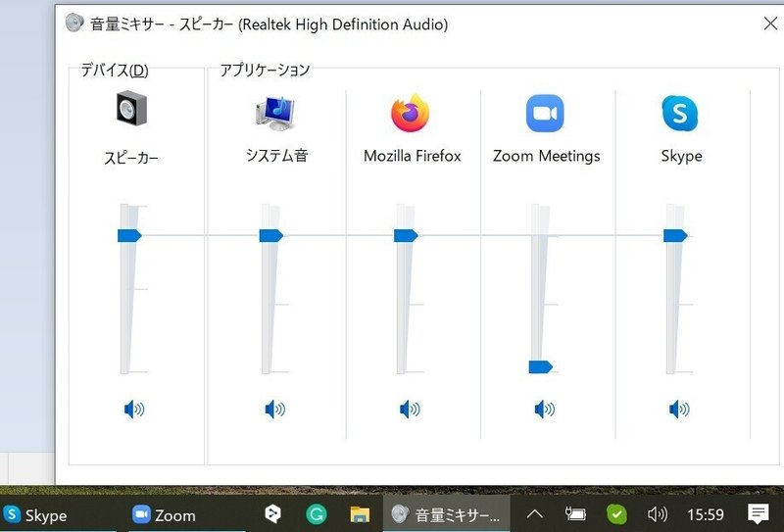Open Grammarly from the taskbar
784x532 pixels.
pos(316,514)
